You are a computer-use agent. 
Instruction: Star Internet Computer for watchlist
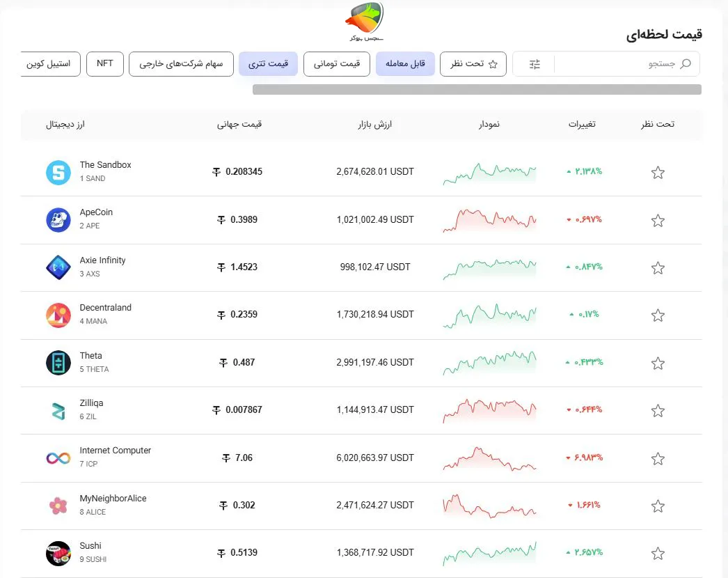coord(657,459)
